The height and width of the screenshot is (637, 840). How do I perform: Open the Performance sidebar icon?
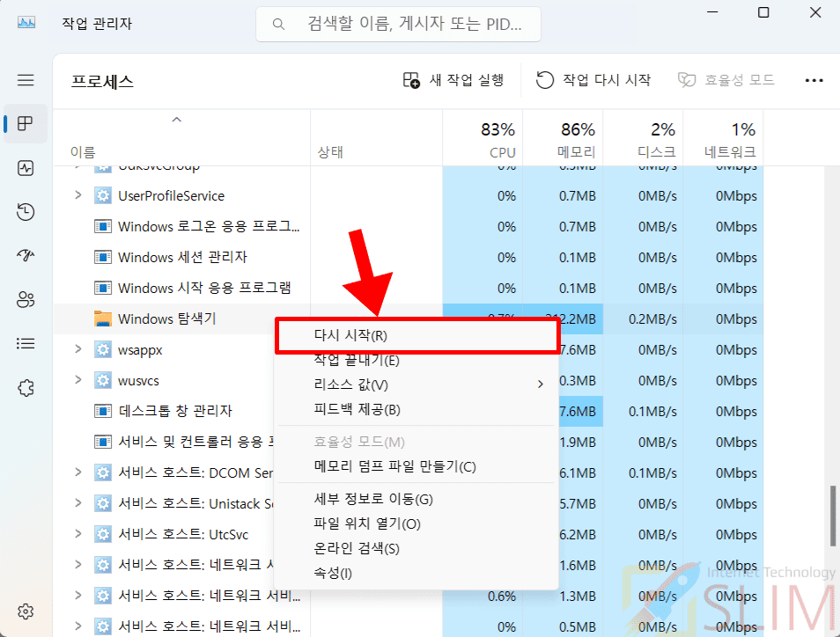tap(26, 168)
